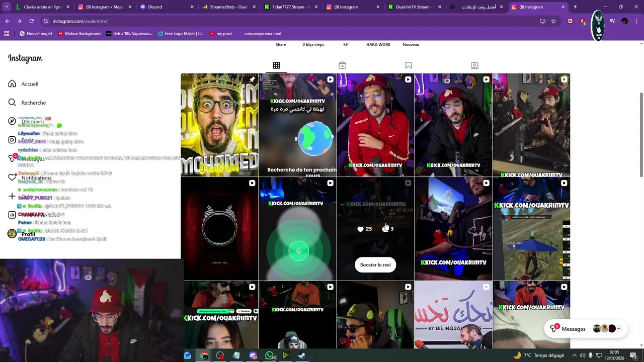Open the Chrome apps grid icon
The width and height of the screenshot is (644, 362).
[7, 34]
